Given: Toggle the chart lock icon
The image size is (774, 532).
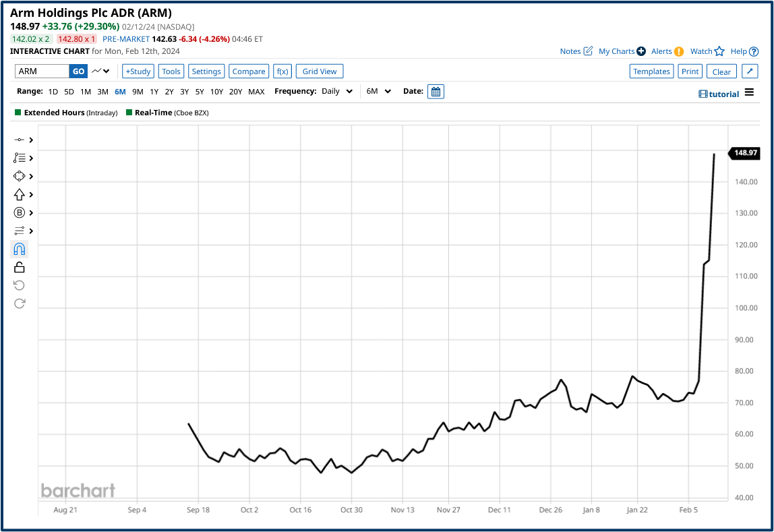Looking at the screenshot, I should (19, 267).
